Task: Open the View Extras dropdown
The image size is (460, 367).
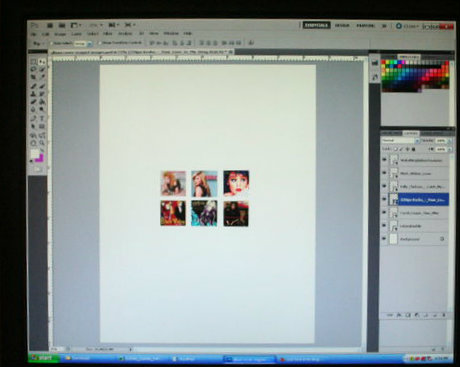Action: point(75,25)
